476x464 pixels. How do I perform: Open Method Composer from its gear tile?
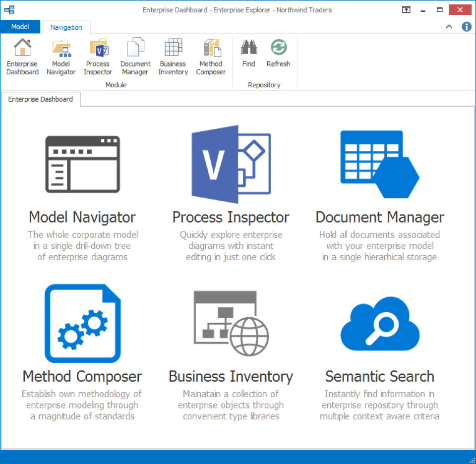(x=82, y=323)
